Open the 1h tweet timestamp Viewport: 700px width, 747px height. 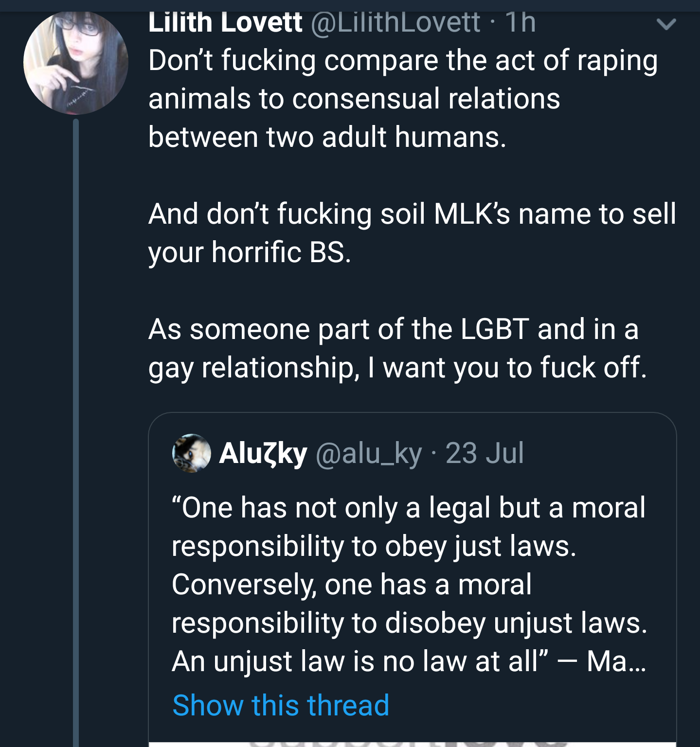tap(521, 23)
